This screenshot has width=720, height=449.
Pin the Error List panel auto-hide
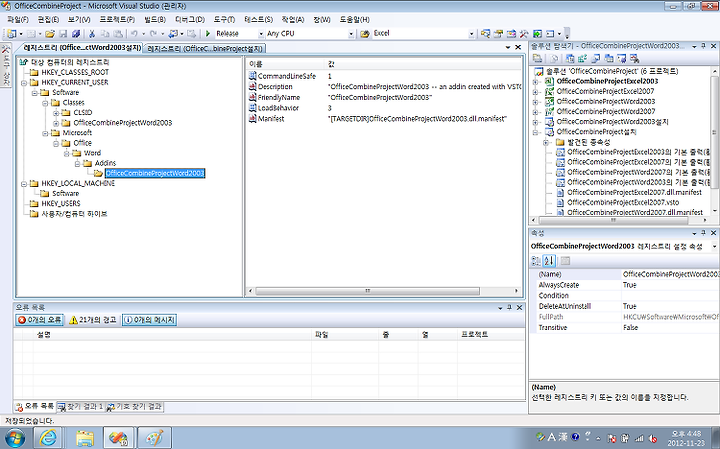tap(509, 308)
